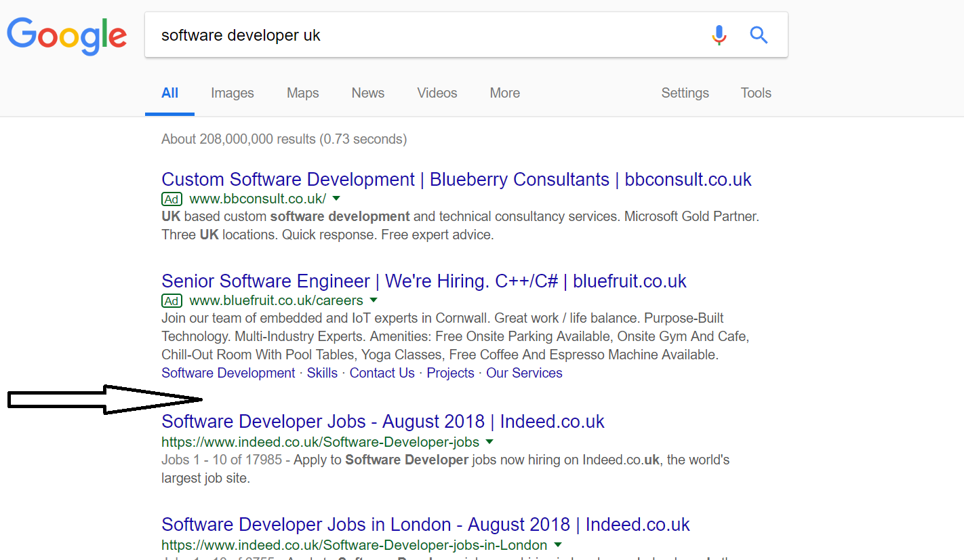Expand dropdown arrow beside Software-Developer-jobs-in-London URL
This screenshot has height=560, width=964.
(x=557, y=544)
